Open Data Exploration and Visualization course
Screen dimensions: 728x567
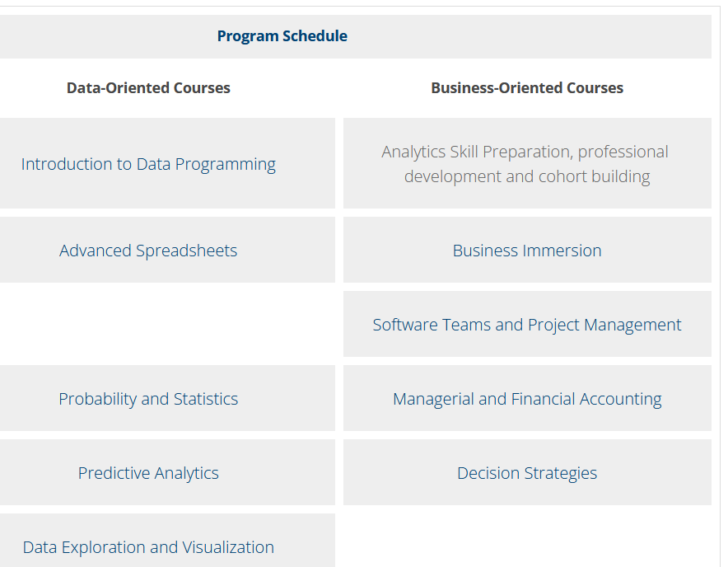pos(148,547)
